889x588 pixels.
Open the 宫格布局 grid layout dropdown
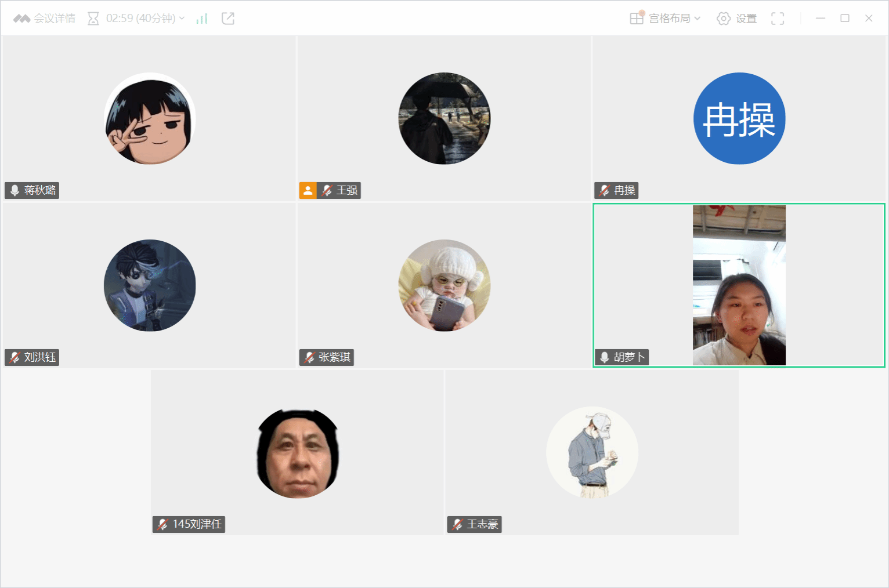(666, 19)
